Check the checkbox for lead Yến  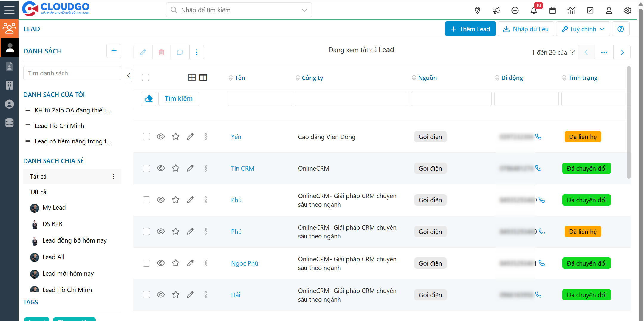click(146, 137)
